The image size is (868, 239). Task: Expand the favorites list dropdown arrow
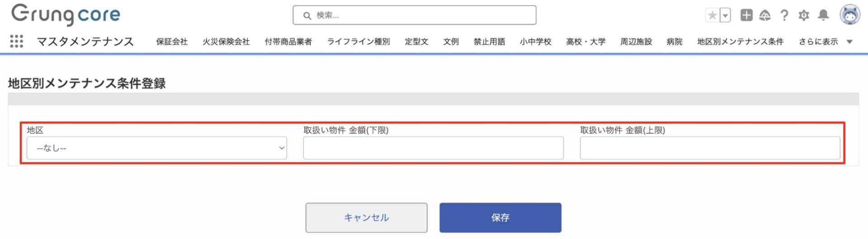725,15
